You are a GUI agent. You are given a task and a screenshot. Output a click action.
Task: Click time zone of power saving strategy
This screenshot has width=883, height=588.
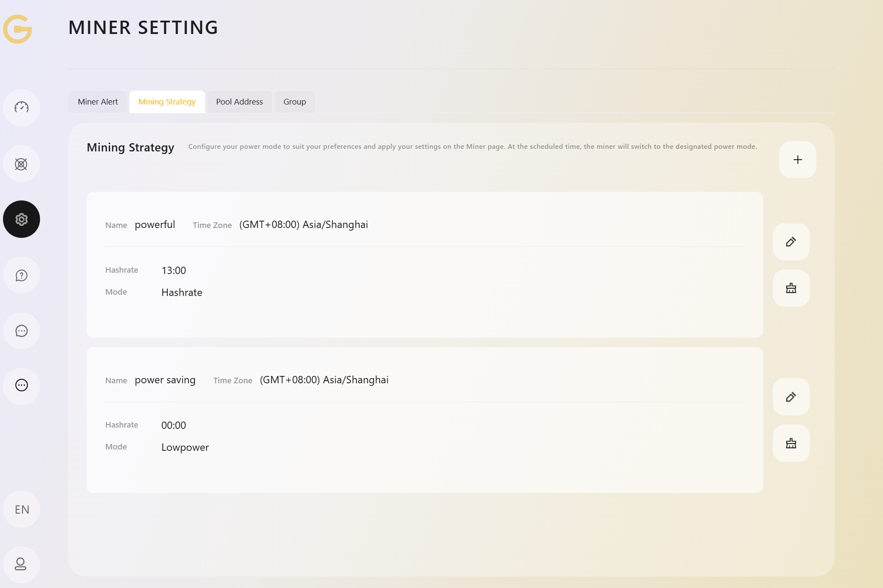click(x=324, y=380)
